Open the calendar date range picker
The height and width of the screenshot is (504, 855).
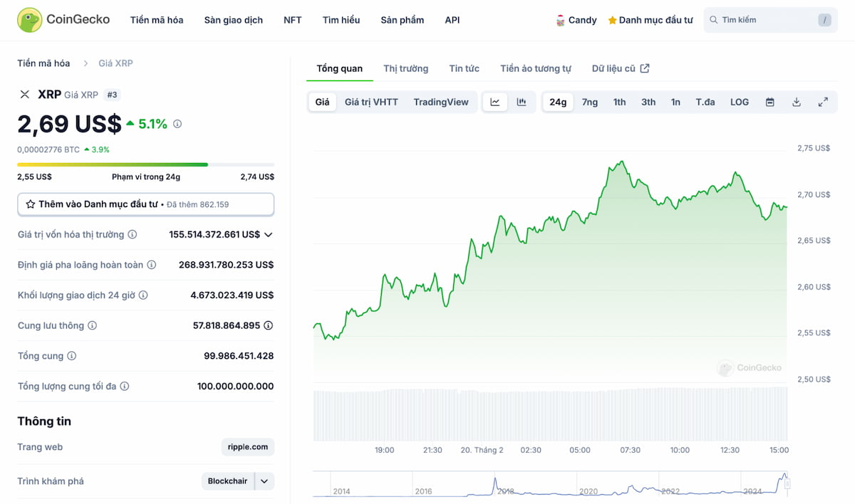coord(770,102)
